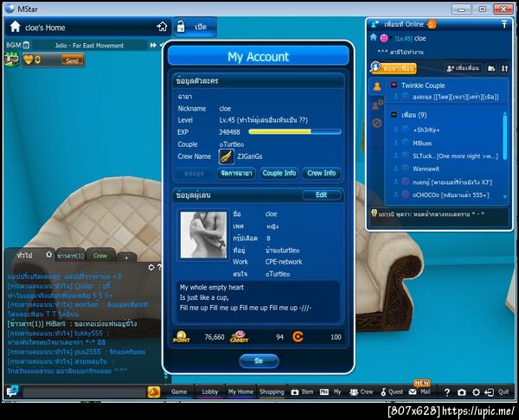Screen dimensions: 519x420
Task: Click the ZJGanGs crew emblem icon
Action: (227, 156)
